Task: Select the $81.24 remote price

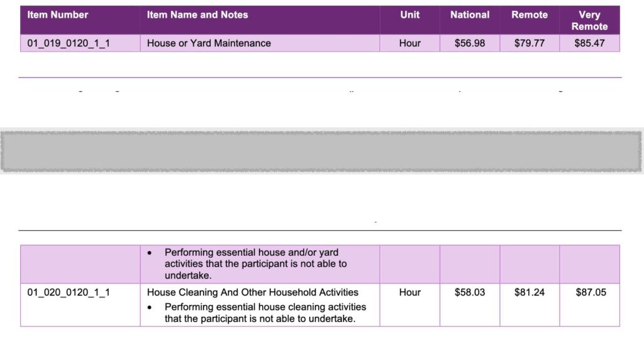Action: (530, 292)
